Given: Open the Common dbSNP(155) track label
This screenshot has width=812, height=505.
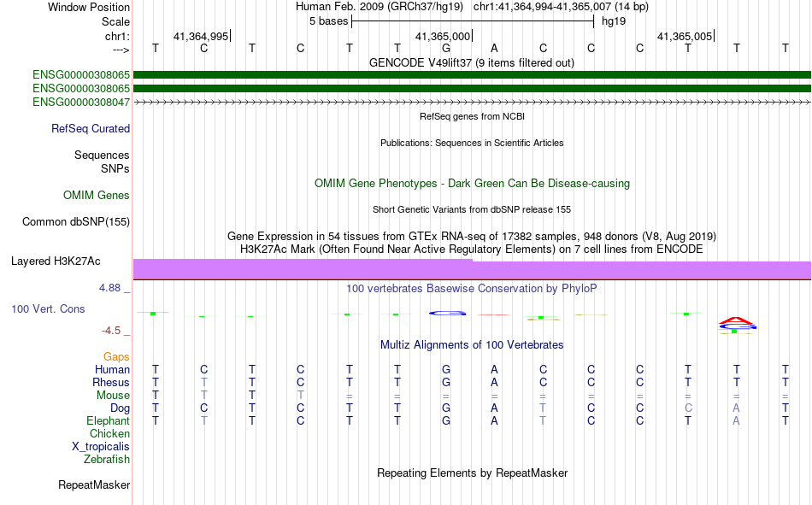Looking at the screenshot, I should point(76,221).
